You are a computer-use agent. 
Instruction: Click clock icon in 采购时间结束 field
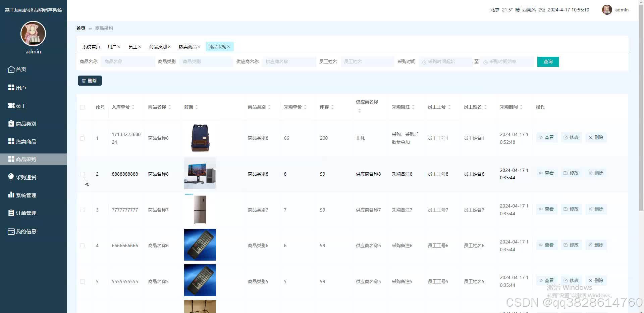[485, 62]
